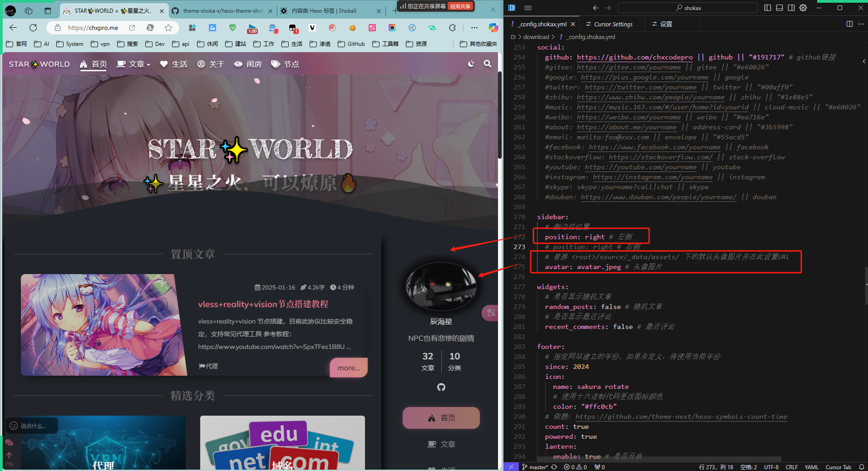Open browser more options ellipsis menu
Image resolution: width=868 pixels, height=471 pixels.
474,28
